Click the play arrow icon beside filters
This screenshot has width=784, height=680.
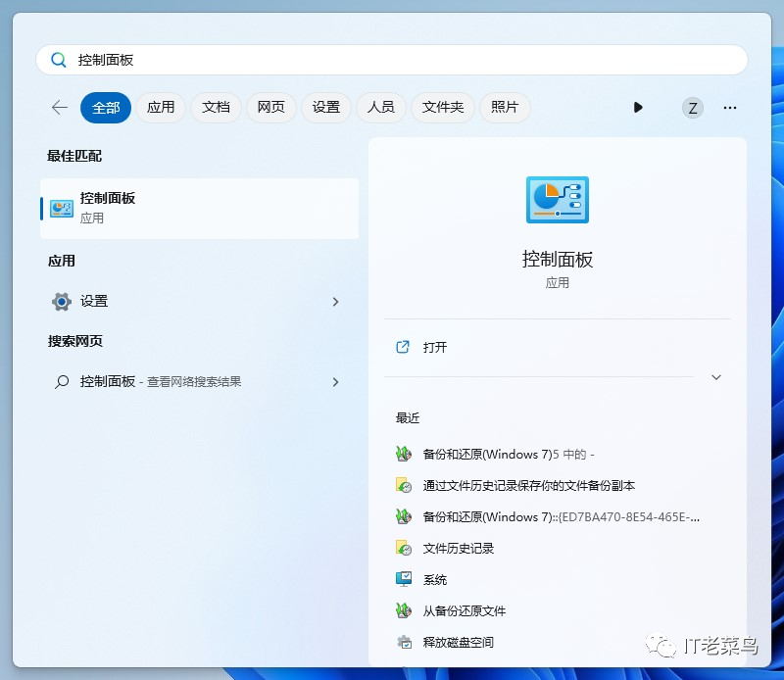click(638, 108)
